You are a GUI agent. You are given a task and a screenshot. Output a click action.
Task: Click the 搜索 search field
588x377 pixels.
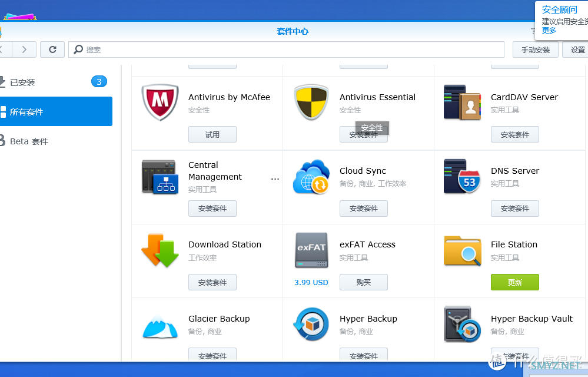pyautogui.click(x=286, y=49)
